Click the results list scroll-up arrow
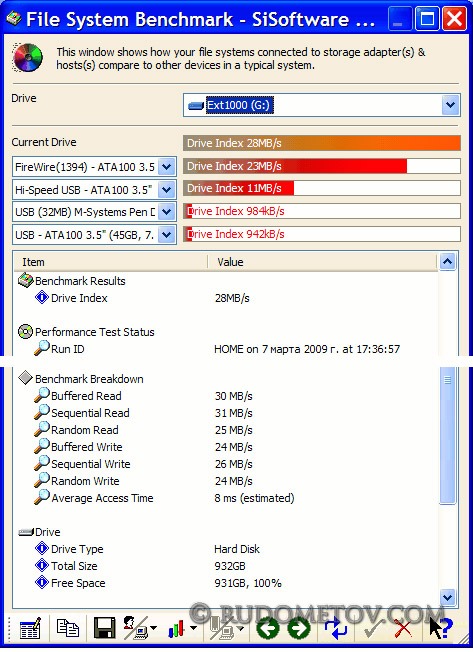Screen dimensions: 473x652 point(448,261)
